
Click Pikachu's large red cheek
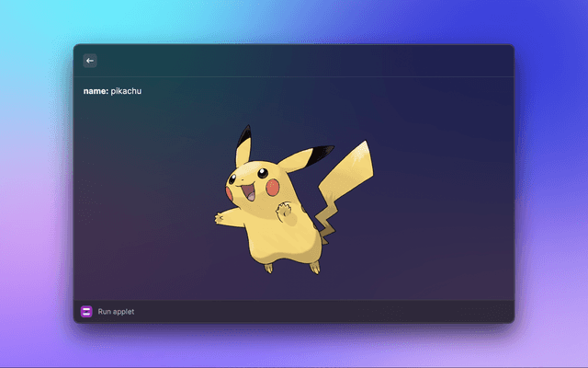[x=272, y=187]
